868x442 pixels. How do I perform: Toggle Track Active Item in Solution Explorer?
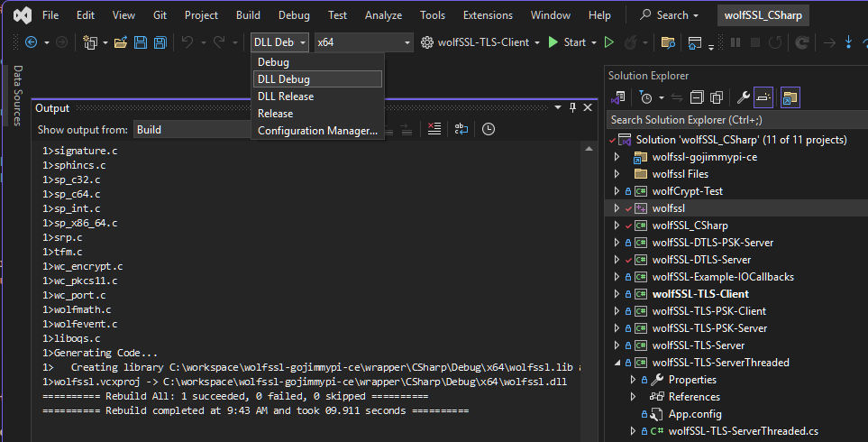tap(790, 97)
